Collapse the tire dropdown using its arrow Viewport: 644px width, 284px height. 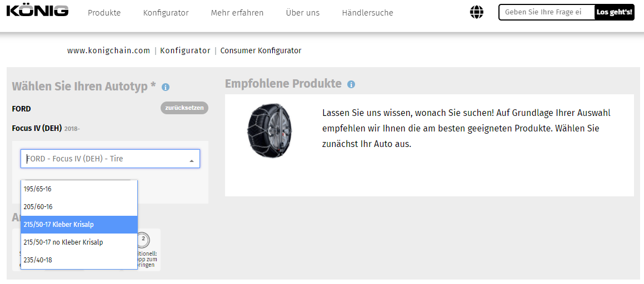click(x=191, y=160)
